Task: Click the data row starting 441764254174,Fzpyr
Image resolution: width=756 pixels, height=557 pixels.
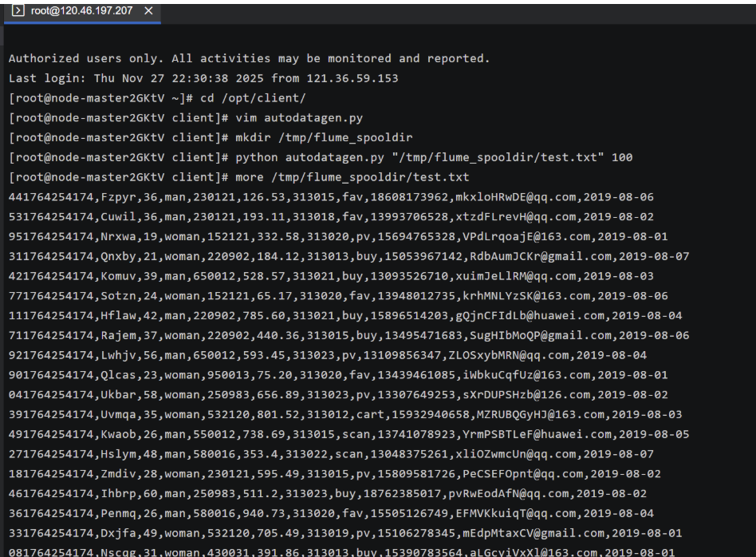Action: point(331,197)
